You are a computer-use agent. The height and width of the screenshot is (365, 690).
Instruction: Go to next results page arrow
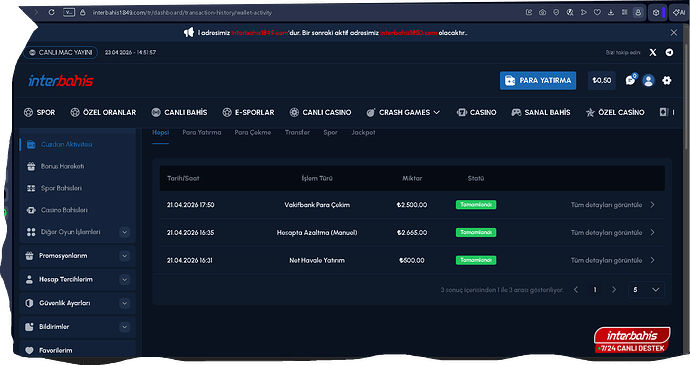[x=614, y=290]
